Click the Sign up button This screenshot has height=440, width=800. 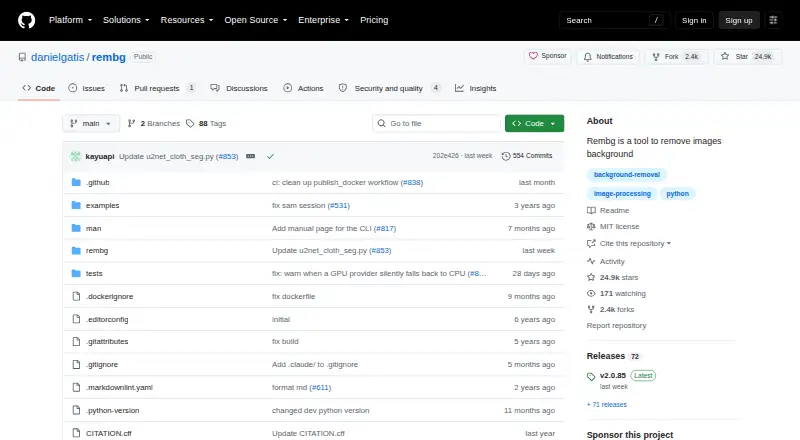[x=739, y=20]
